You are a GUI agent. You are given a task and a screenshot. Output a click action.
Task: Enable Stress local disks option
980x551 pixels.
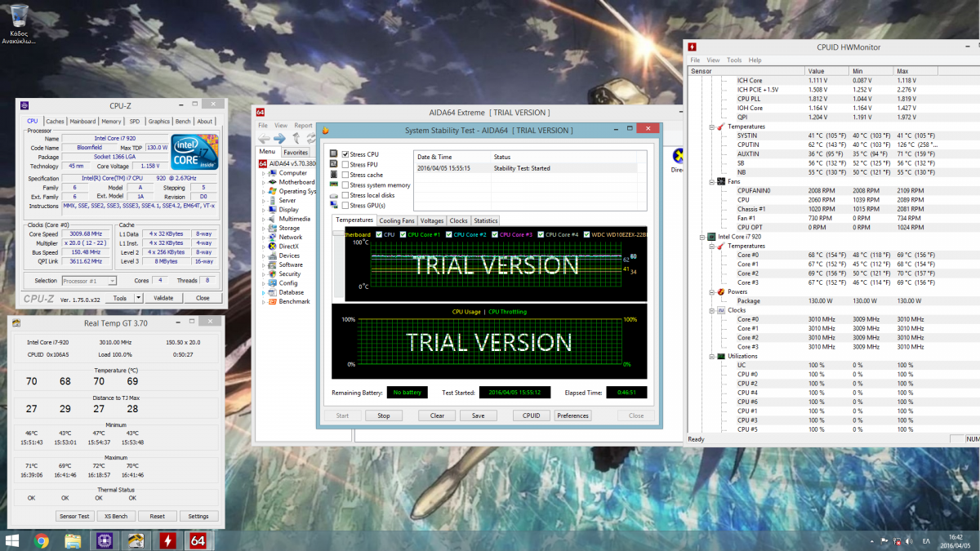point(345,195)
